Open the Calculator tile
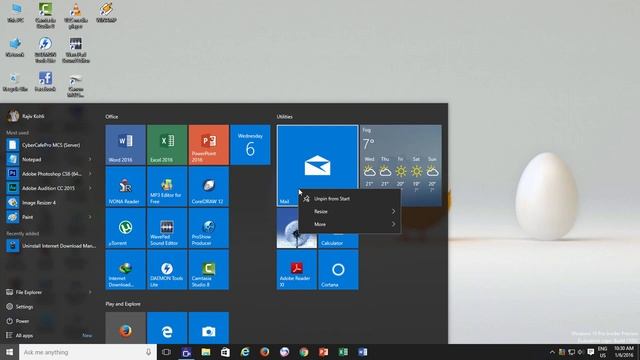Screen dimensions: 640x360 tap(338, 241)
